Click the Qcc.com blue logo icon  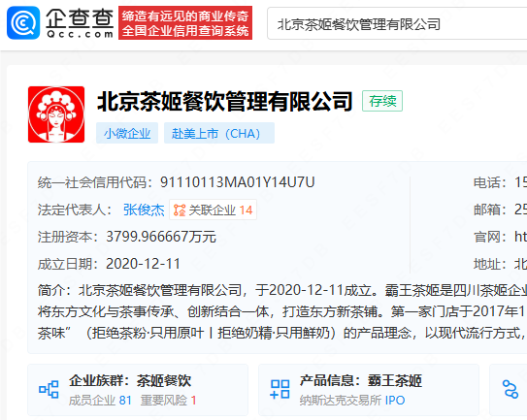pyautogui.click(x=23, y=23)
